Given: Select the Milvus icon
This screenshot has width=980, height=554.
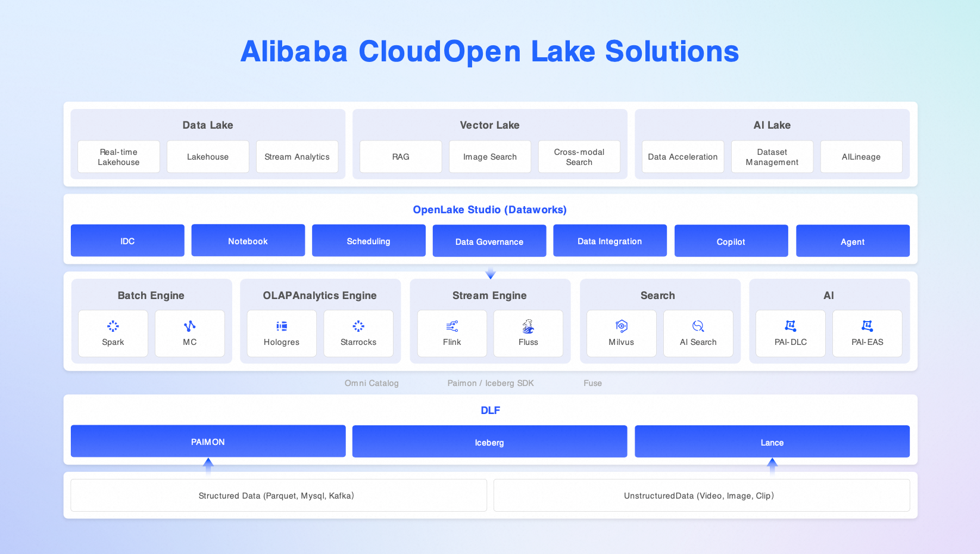Looking at the screenshot, I should pyautogui.click(x=622, y=326).
